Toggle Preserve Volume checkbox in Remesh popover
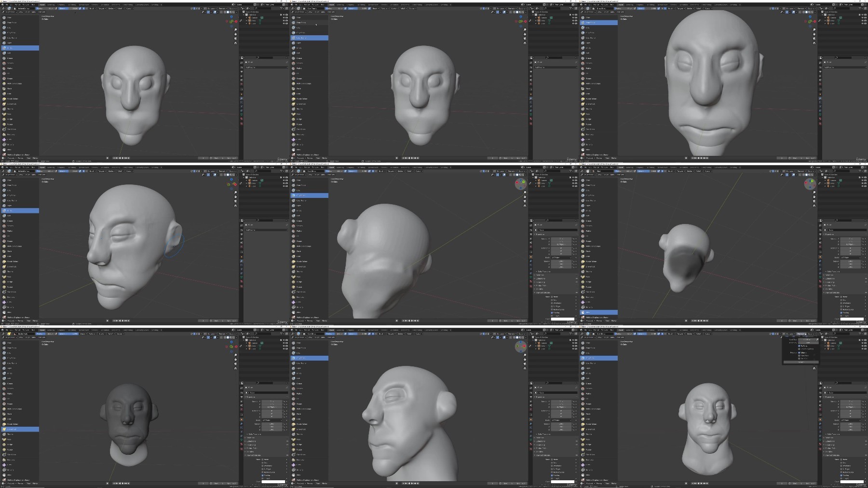The image size is (868, 488). tap(799, 353)
